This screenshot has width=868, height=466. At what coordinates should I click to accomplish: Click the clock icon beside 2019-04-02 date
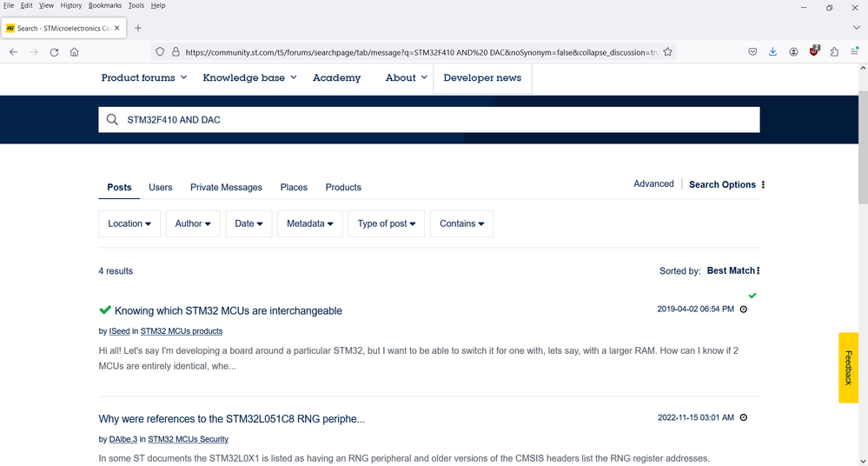point(744,310)
